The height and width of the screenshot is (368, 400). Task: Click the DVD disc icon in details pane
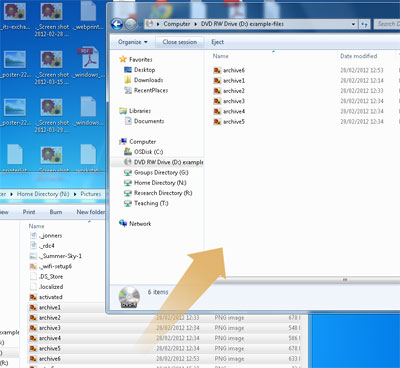click(129, 297)
